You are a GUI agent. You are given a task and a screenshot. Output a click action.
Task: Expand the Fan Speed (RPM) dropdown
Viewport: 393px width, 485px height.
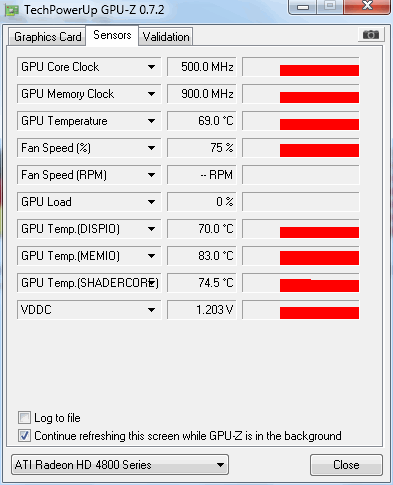(x=151, y=175)
